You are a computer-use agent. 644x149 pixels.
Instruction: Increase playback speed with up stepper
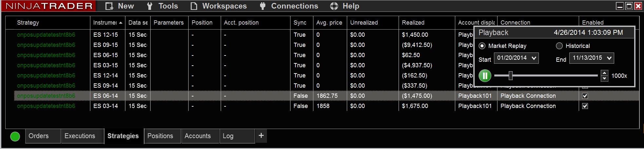pyautogui.click(x=604, y=73)
